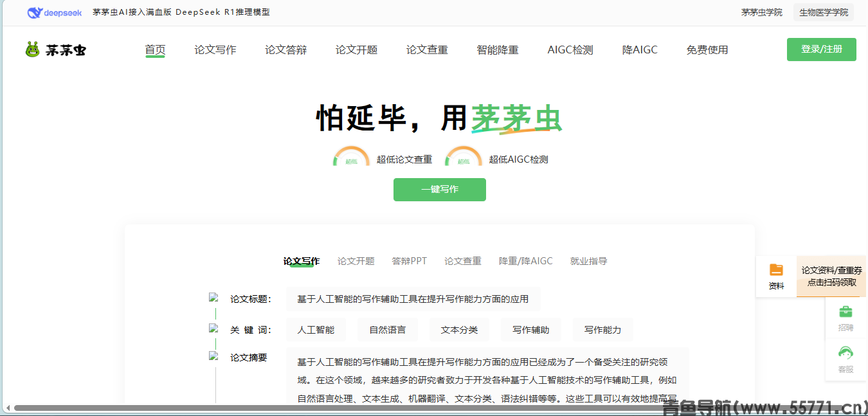Open 免费使用 navigation item
Image resolution: width=868 pixels, height=416 pixels.
pyautogui.click(x=707, y=50)
